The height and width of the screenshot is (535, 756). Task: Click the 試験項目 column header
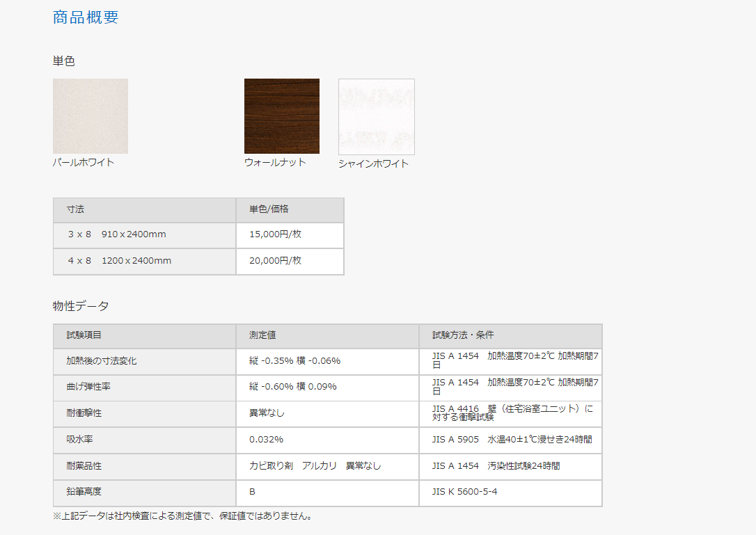click(x=84, y=335)
